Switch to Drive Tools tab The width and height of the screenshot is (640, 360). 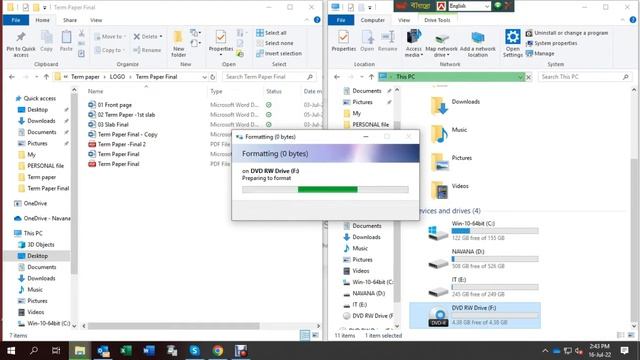pos(437,20)
